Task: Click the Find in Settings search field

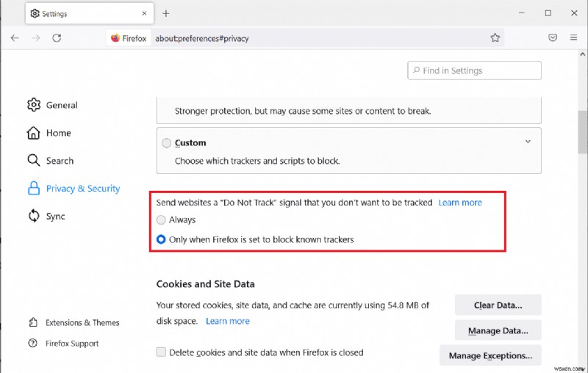Action: tap(475, 70)
